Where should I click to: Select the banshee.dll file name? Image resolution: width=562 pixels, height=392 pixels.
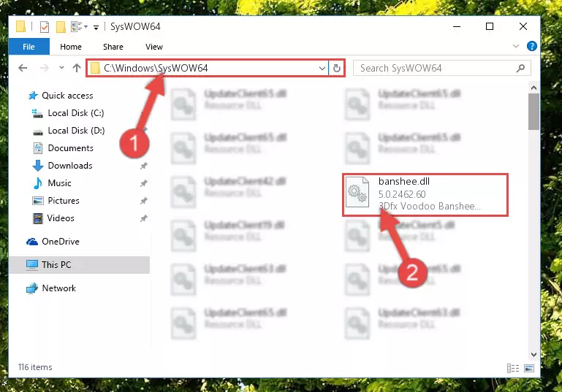[x=404, y=182]
